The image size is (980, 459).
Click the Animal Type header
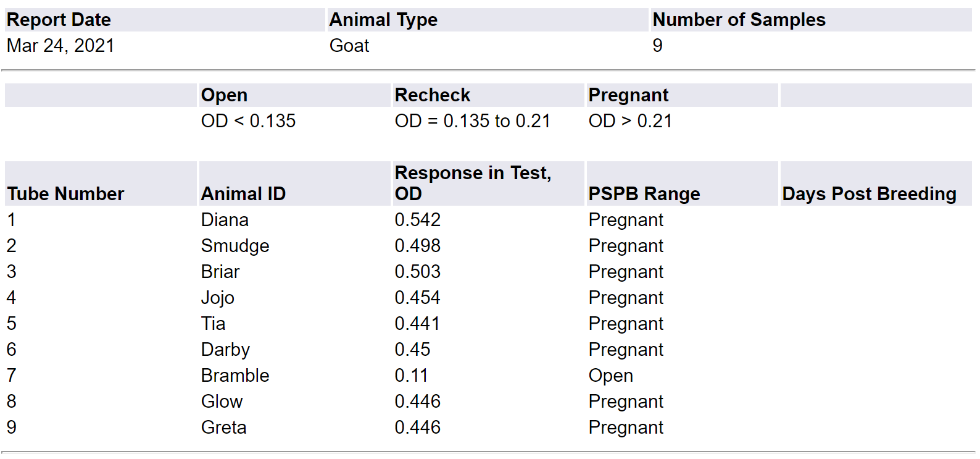pos(383,20)
